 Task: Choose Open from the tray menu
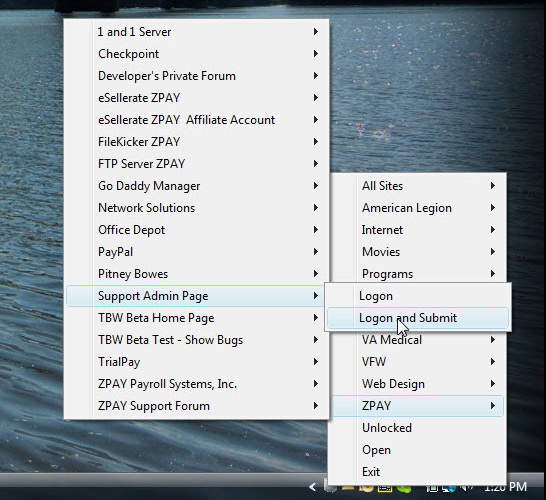[417, 450]
